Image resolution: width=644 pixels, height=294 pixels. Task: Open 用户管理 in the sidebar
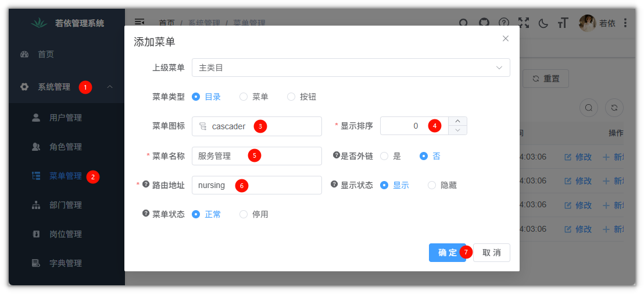(x=66, y=118)
